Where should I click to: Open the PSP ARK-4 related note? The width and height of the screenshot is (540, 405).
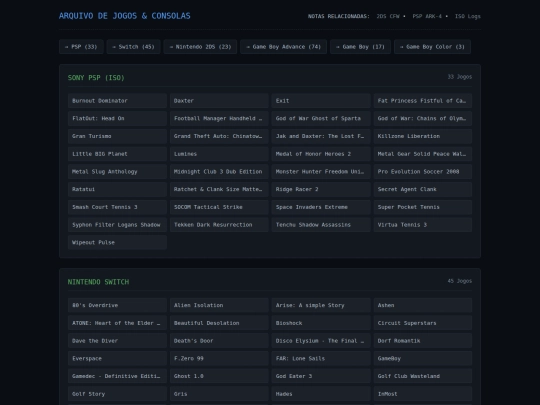click(x=427, y=16)
